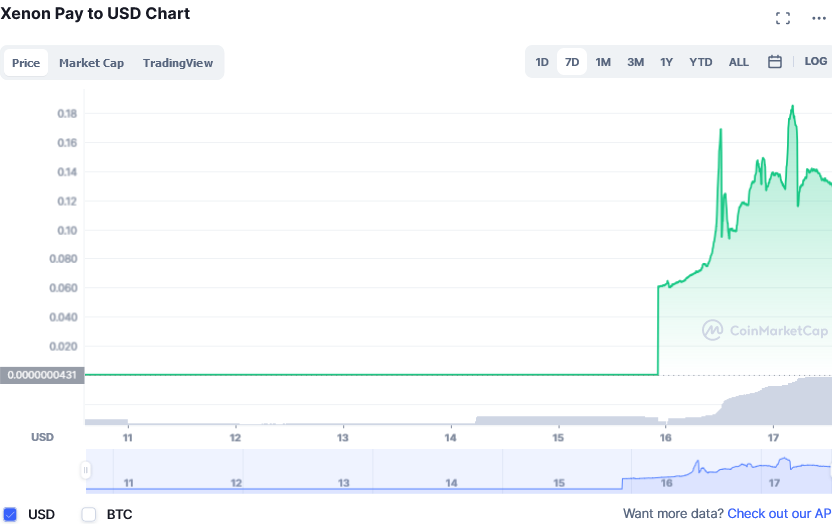832x525 pixels.
Task: Click the Xenon Pay to USD Chart title
Action: 95,13
